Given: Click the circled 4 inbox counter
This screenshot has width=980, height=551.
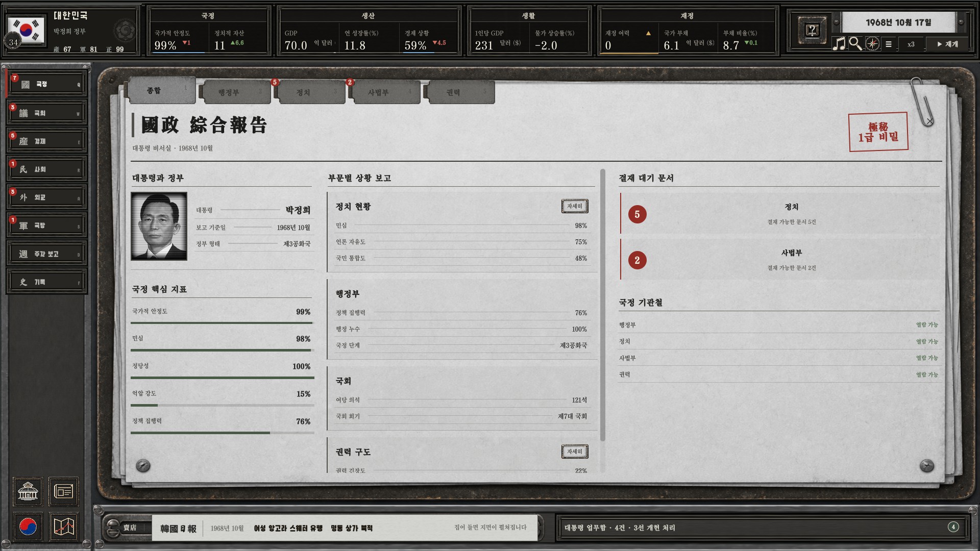Looking at the screenshot, I should pyautogui.click(x=953, y=527).
